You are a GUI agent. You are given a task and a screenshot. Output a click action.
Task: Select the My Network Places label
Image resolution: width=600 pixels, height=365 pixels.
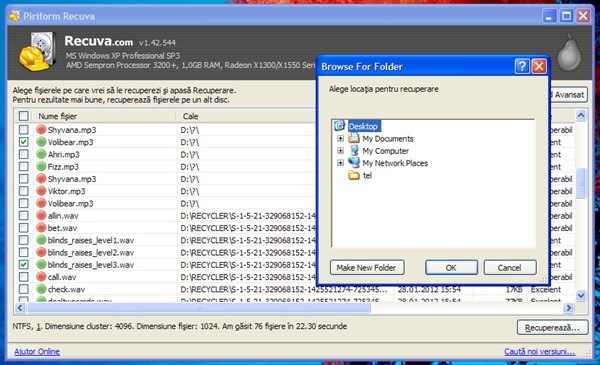[x=395, y=163]
